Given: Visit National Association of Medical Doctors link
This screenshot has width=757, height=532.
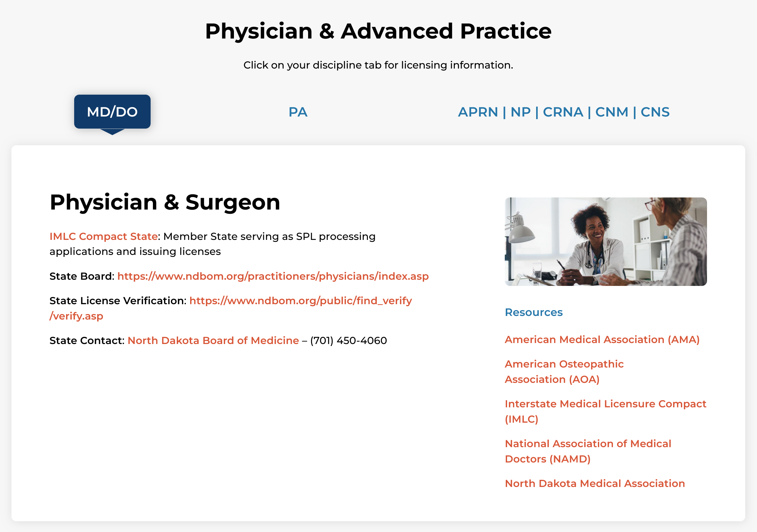Looking at the screenshot, I should (x=587, y=444).
